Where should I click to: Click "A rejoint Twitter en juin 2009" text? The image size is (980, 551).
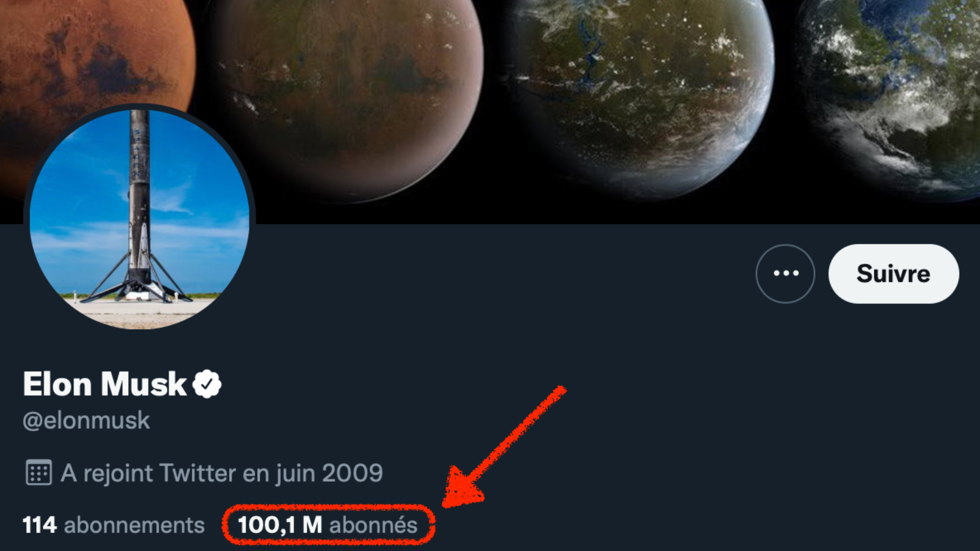click(x=222, y=473)
